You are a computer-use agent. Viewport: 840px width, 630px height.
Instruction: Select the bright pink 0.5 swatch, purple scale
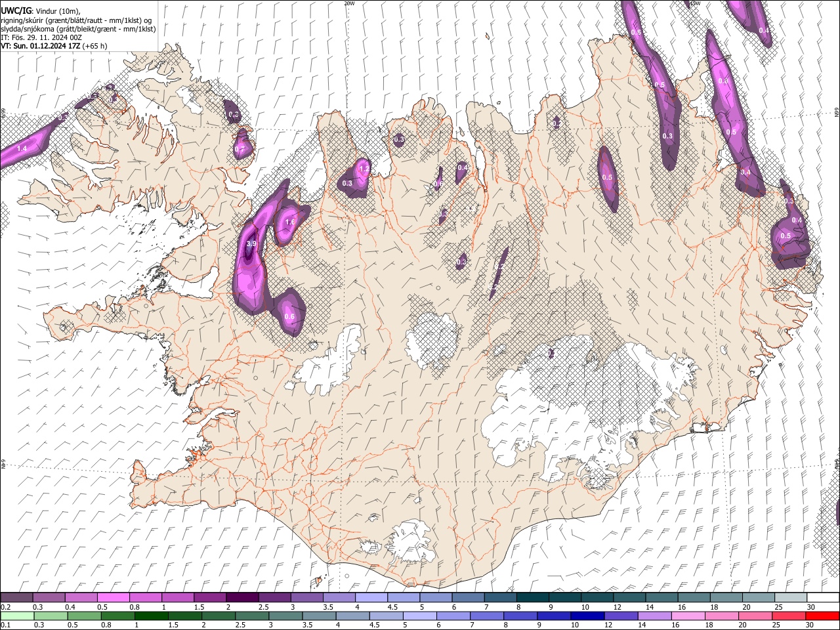tap(113, 597)
